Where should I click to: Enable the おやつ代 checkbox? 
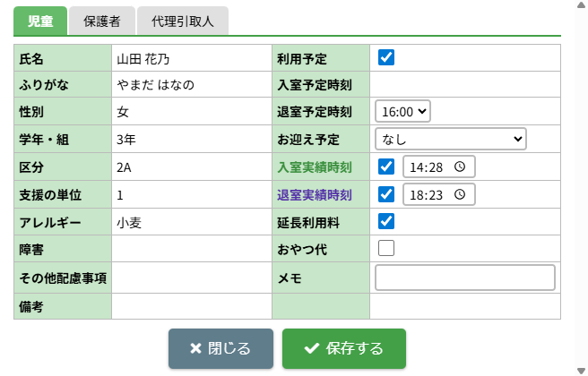(x=386, y=248)
